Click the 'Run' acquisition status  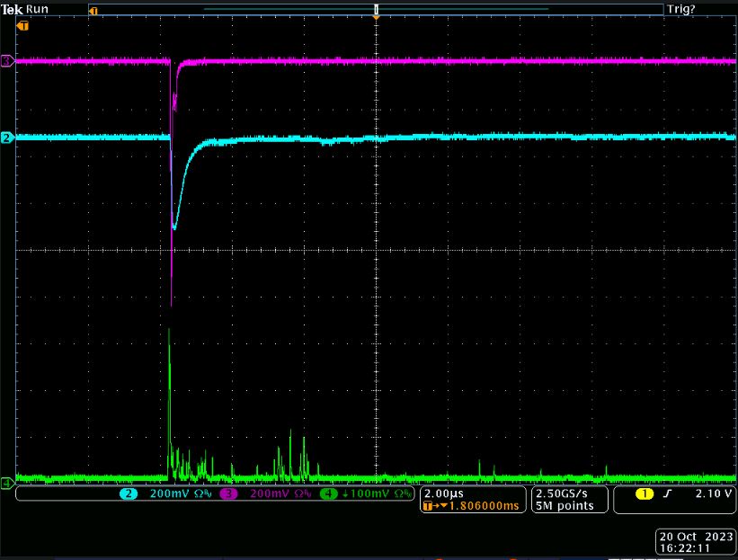tap(37, 9)
